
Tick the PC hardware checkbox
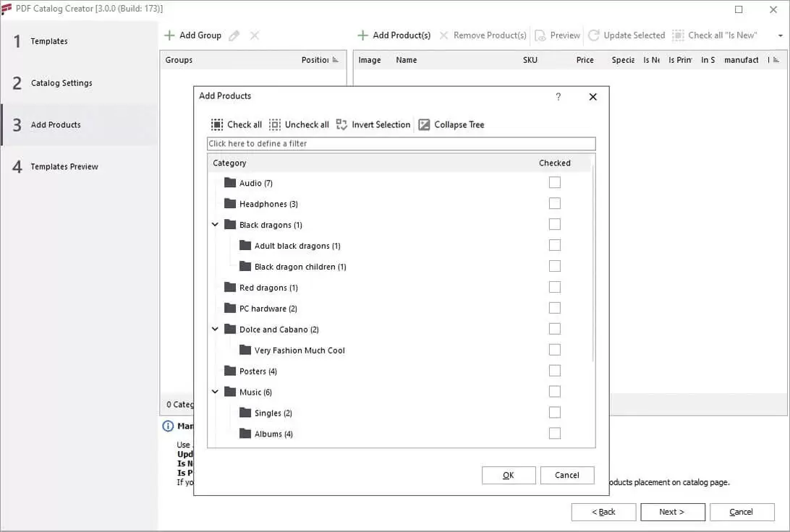(555, 309)
